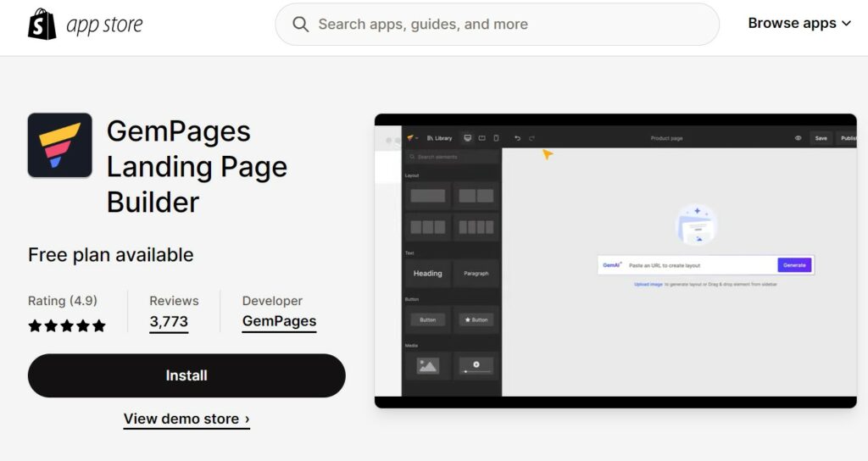Click the Free plan available text

coord(111,254)
